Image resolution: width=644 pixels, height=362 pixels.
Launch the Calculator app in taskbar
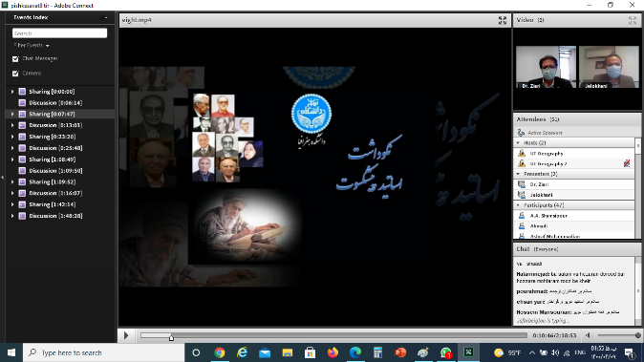377,352
